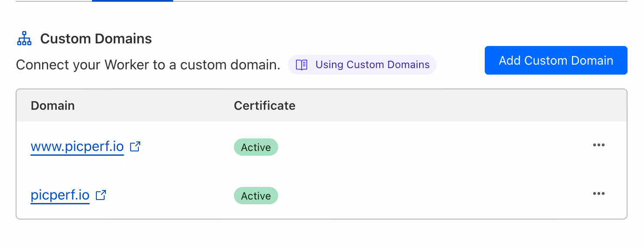Click the Certificate column header
The image size is (644, 249).
(265, 105)
